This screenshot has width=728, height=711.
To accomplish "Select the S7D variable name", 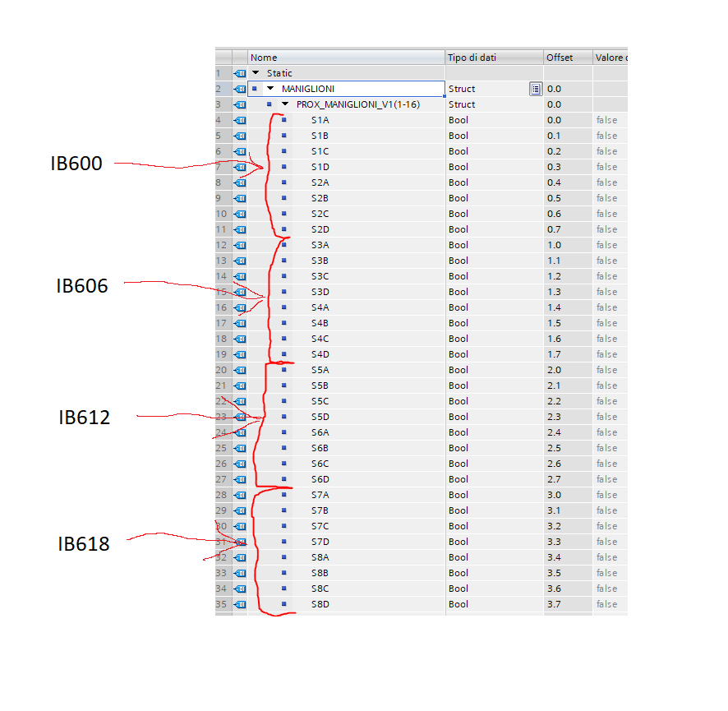I will click(x=320, y=542).
